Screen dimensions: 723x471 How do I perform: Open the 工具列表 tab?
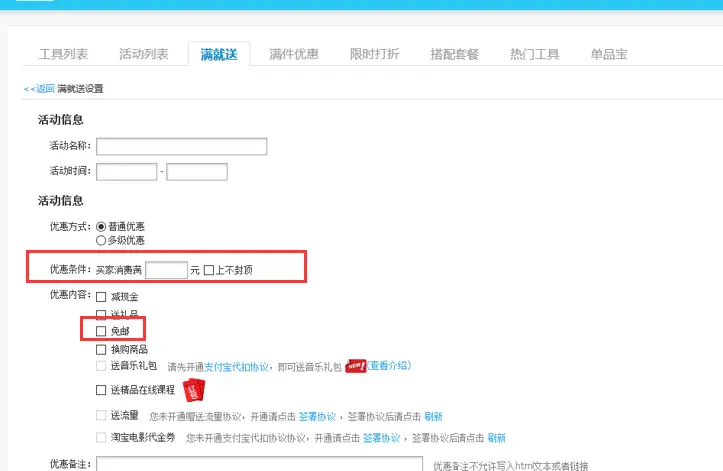(64, 54)
